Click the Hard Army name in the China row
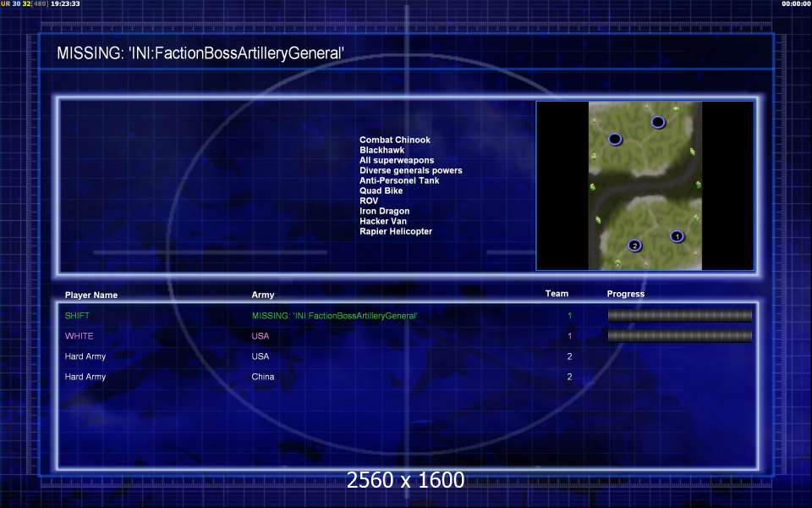 coord(85,377)
